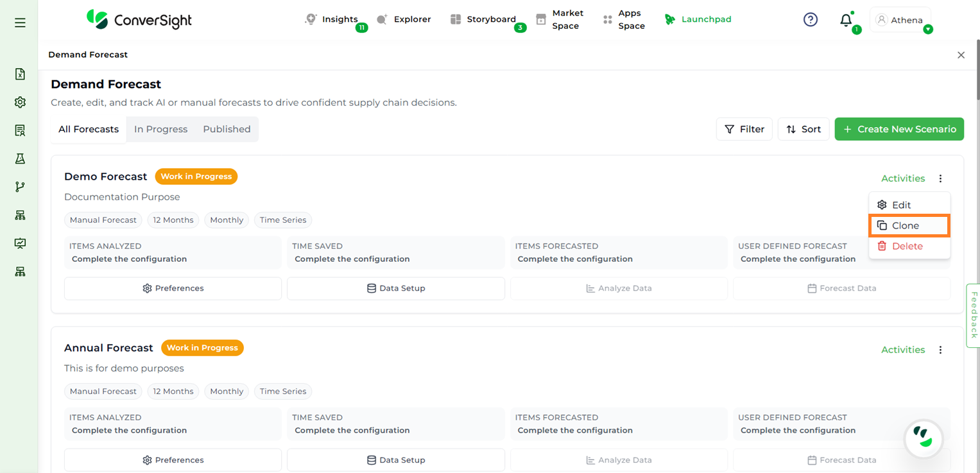
Task: Click the spreadsheet file icon in sidebar
Action: 20,74
